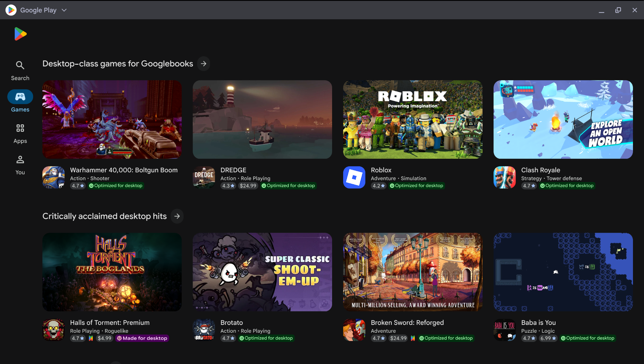Open Desktop-class games section arrow
This screenshot has height=364, width=644.
point(204,64)
